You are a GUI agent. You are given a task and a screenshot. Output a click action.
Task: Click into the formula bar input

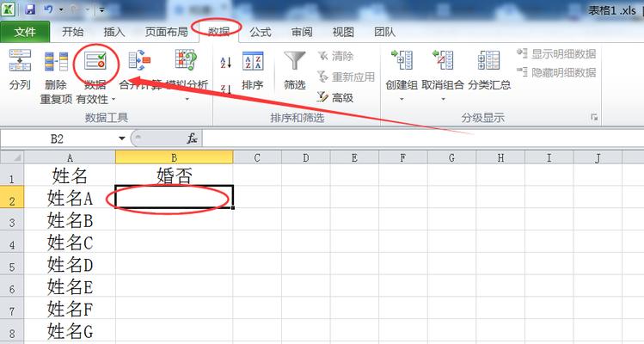[423, 138]
